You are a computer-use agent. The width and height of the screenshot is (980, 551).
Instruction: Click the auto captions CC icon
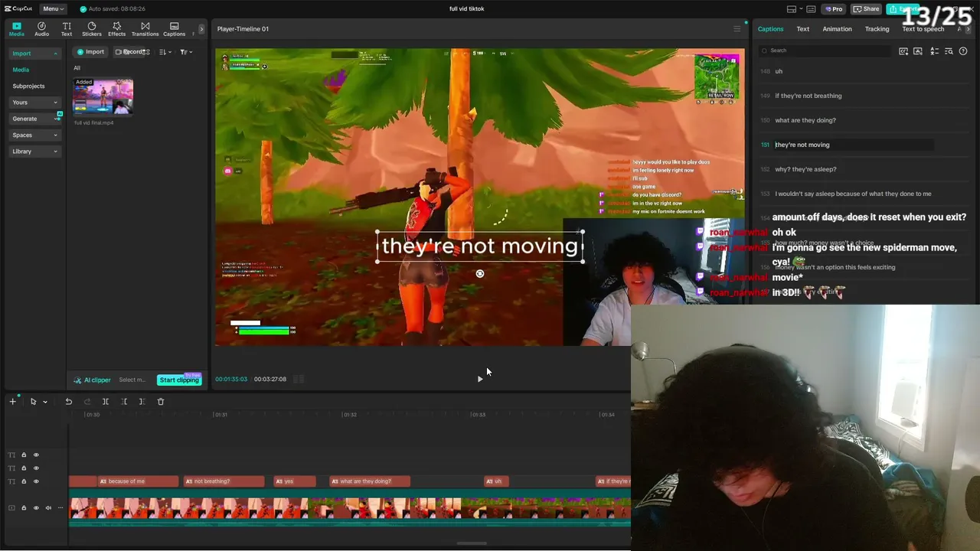coord(903,51)
